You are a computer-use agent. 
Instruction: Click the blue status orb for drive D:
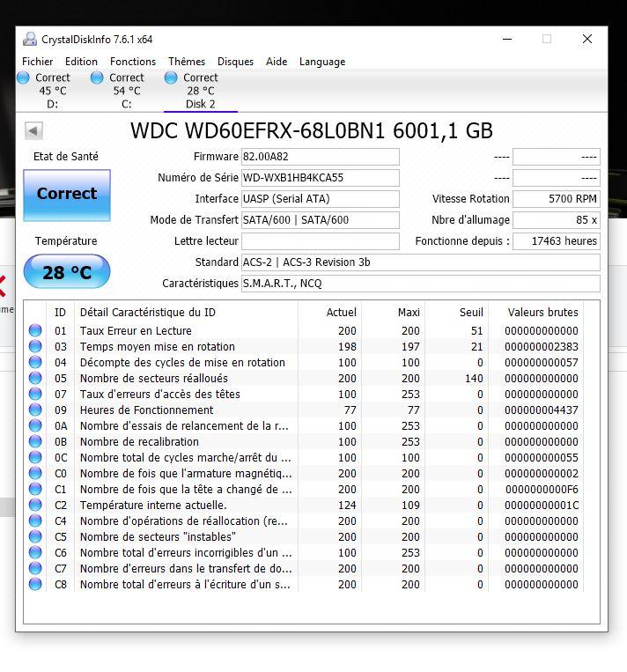(23, 78)
